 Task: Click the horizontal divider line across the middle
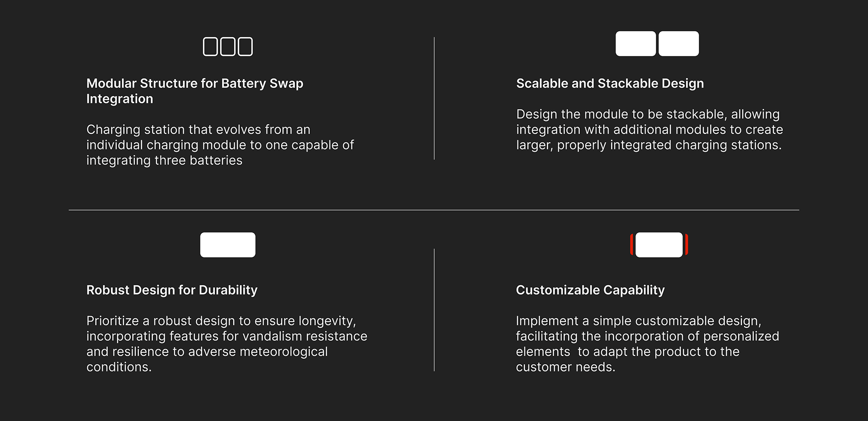[x=434, y=210]
